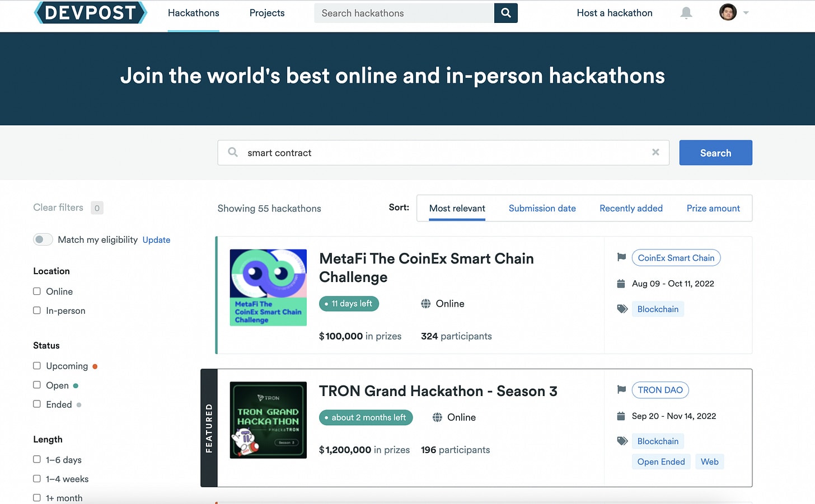This screenshot has height=504, width=815.
Task: Click the calendar icon next to Aug 09 dates
Action: tap(621, 284)
